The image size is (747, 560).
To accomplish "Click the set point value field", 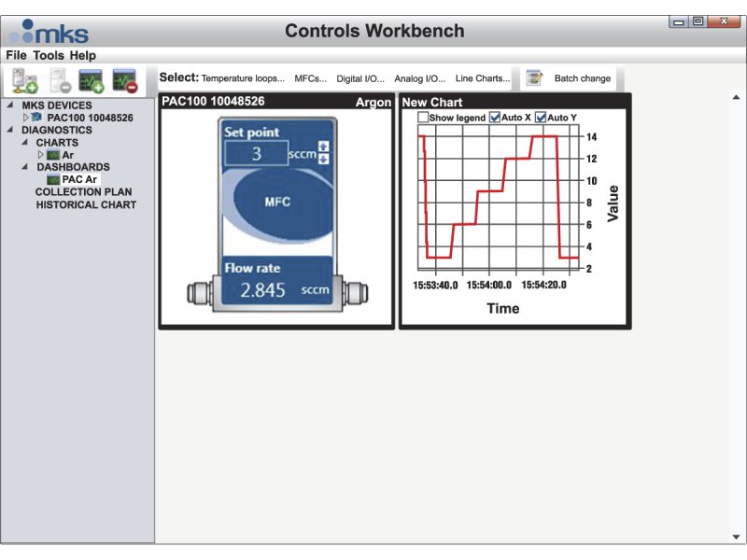I will tap(257, 154).
